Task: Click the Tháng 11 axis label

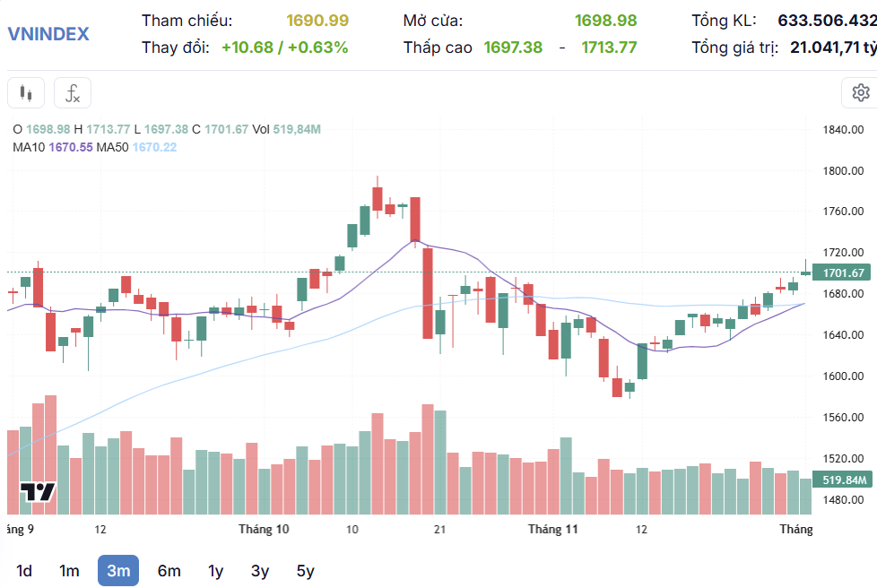Action: tap(552, 529)
